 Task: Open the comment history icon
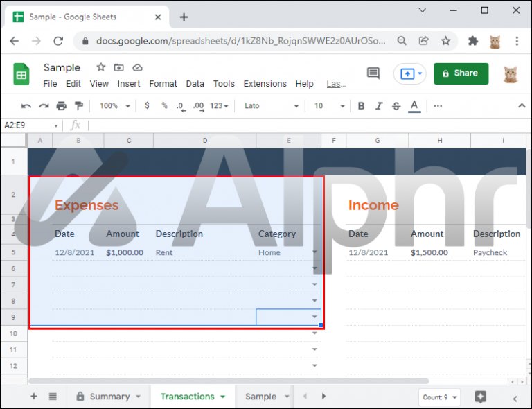[373, 73]
